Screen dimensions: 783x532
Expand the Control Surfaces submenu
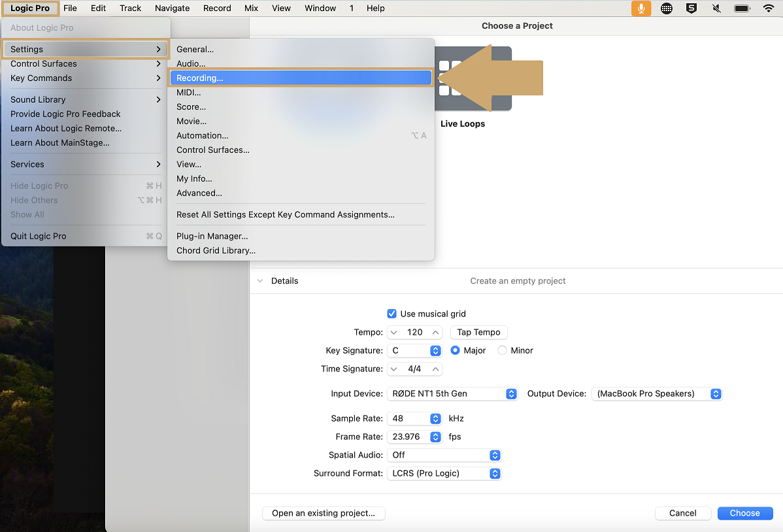[85, 64]
